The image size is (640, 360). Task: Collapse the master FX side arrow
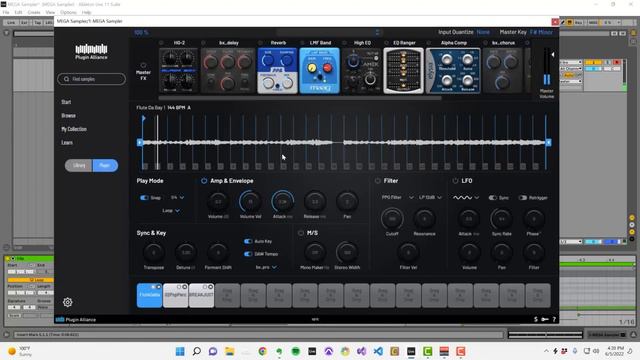point(553,54)
